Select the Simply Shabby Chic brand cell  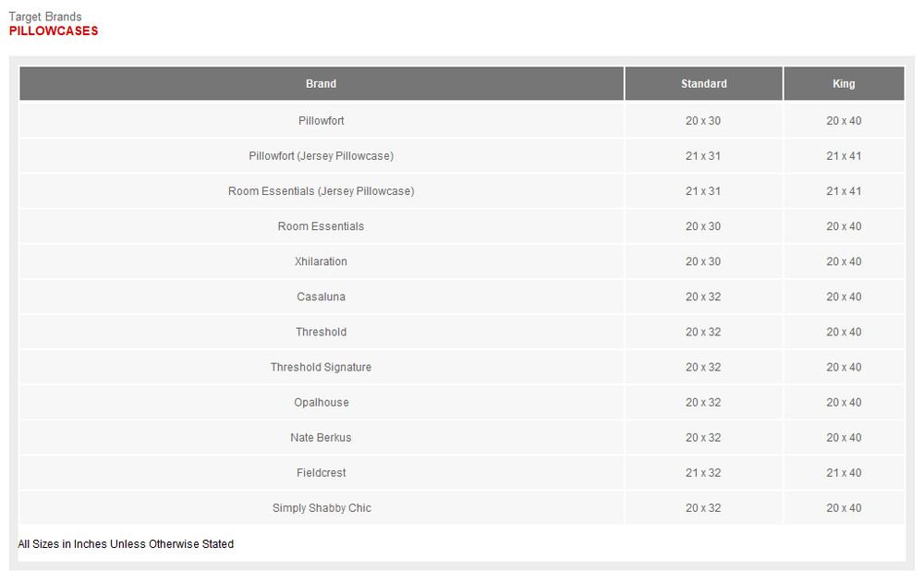321,507
